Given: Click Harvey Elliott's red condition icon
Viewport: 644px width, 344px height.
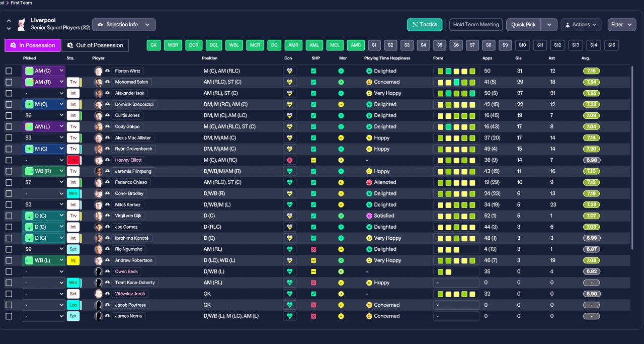Looking at the screenshot, I should tap(290, 160).
